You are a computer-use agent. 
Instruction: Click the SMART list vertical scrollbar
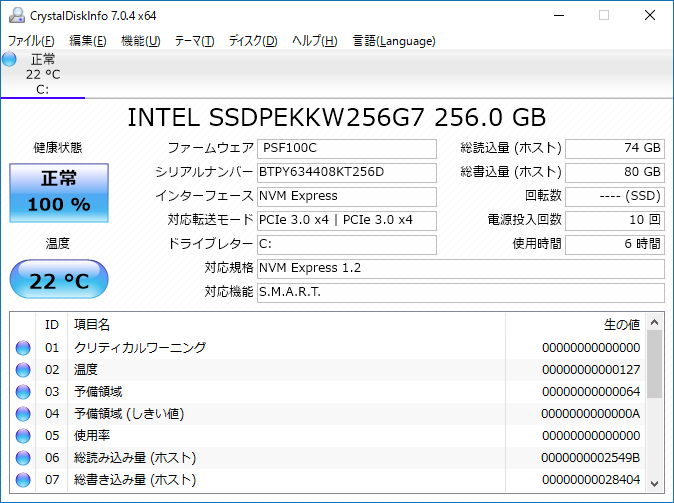pos(654,400)
